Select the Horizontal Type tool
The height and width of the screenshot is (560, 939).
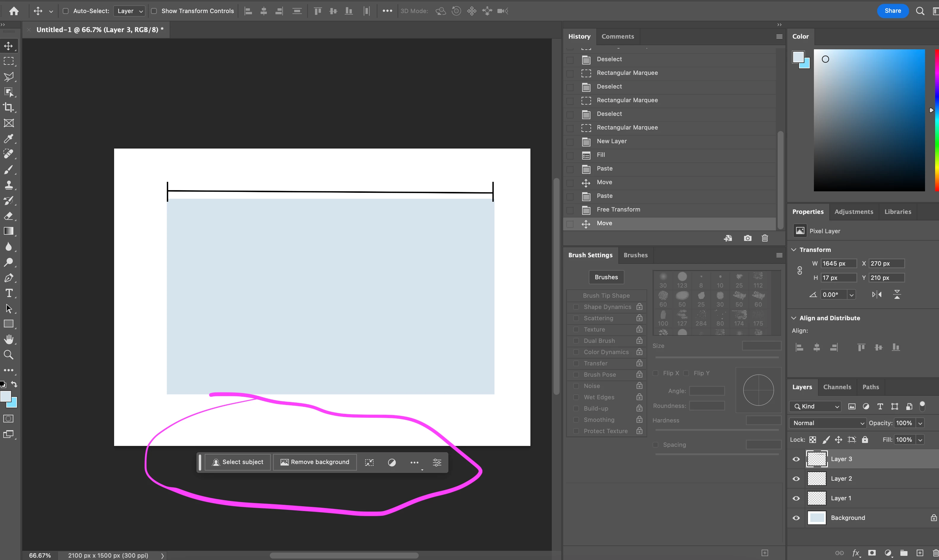8,293
